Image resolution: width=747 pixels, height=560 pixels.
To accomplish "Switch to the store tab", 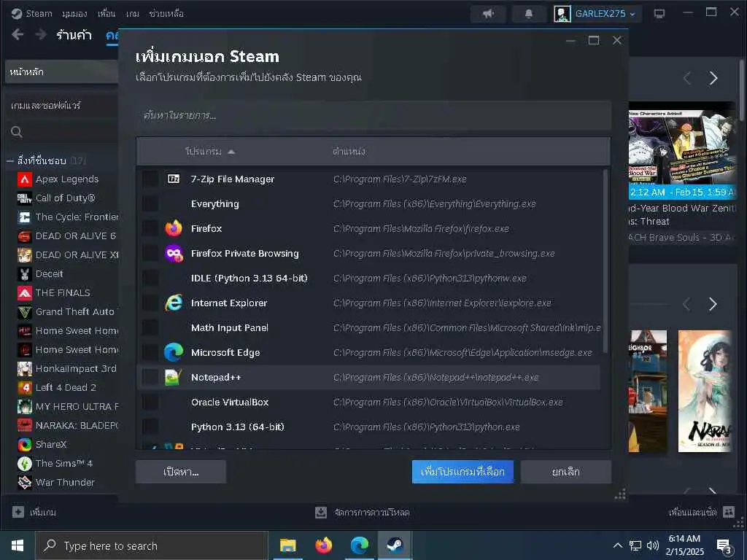I will pos(74,35).
